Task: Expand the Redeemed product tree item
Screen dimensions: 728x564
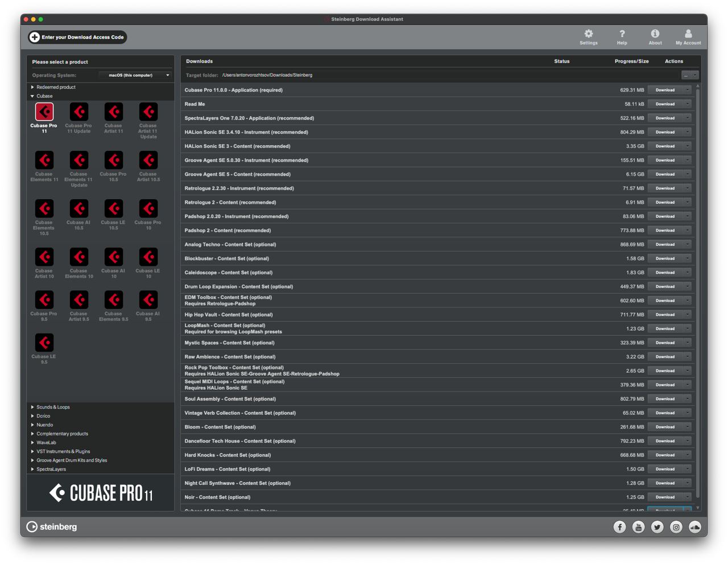Action: click(x=32, y=87)
